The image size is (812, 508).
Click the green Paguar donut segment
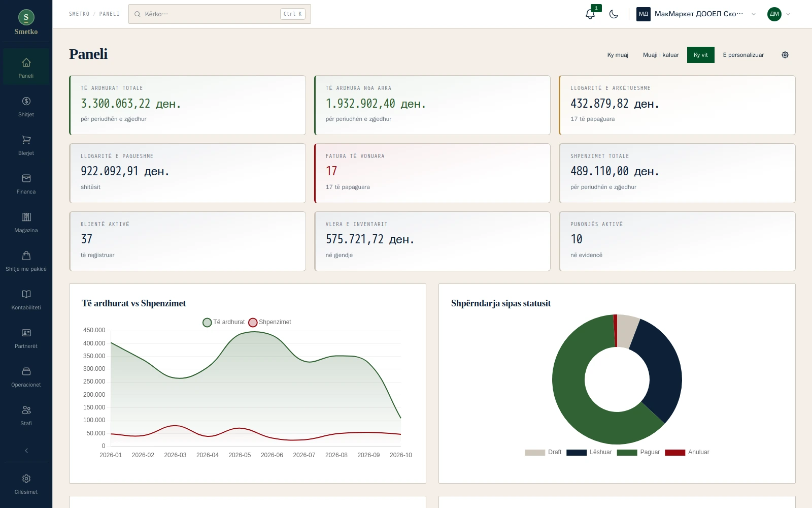pyautogui.click(x=573, y=401)
